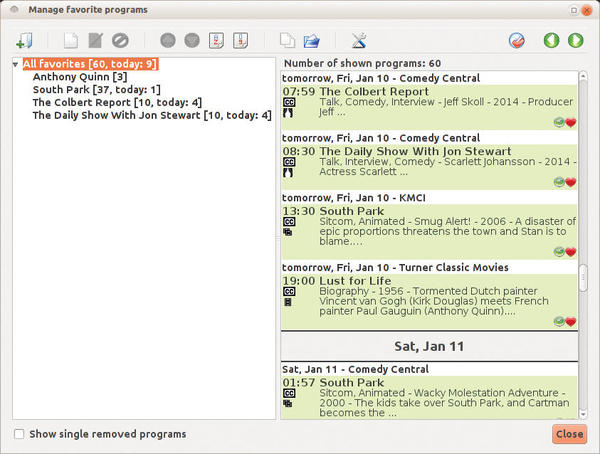Image resolution: width=600 pixels, height=454 pixels.
Task: Click the green right arrow navigation icon
Action: click(x=575, y=41)
